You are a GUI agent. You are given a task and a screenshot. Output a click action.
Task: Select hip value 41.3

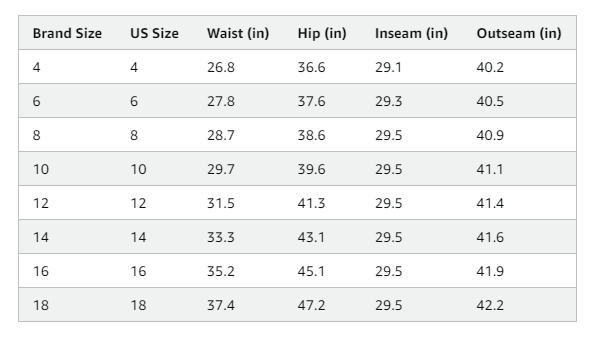(311, 203)
